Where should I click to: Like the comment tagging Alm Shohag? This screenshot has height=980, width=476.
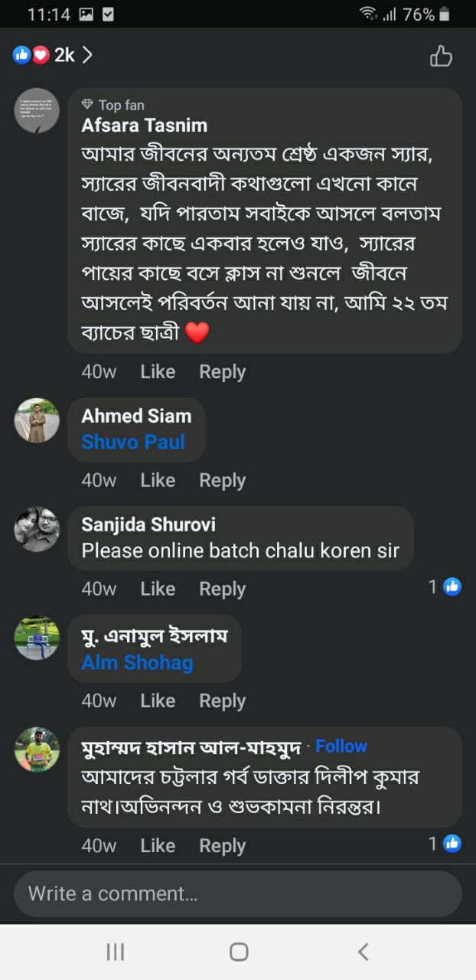[x=158, y=701]
